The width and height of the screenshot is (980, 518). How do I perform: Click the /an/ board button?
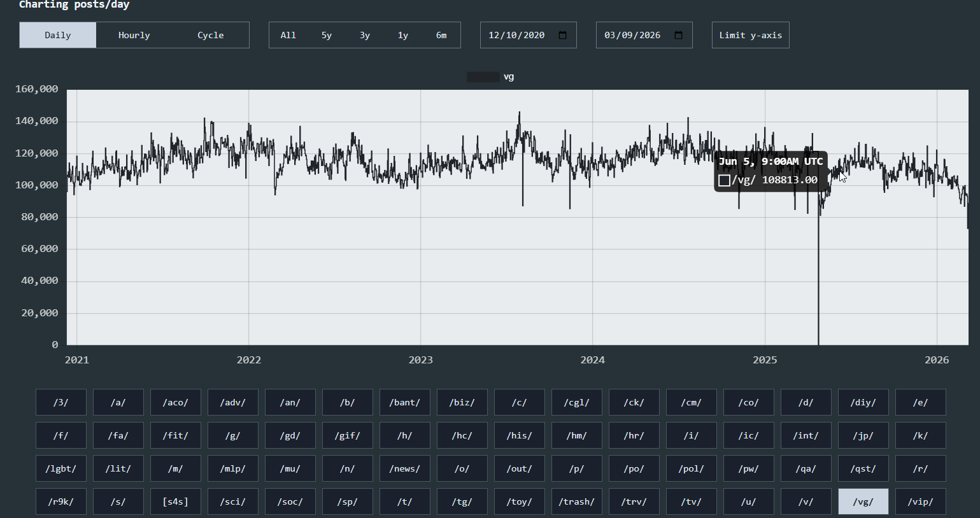pos(290,402)
